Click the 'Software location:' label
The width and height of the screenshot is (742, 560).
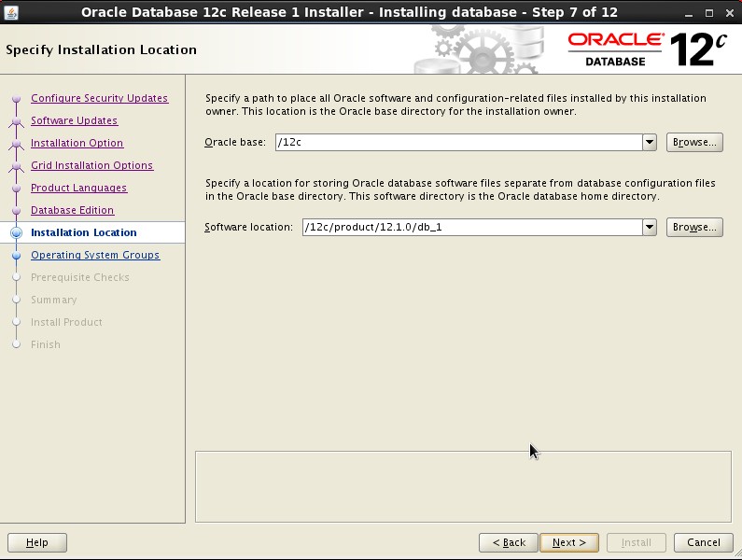249,227
